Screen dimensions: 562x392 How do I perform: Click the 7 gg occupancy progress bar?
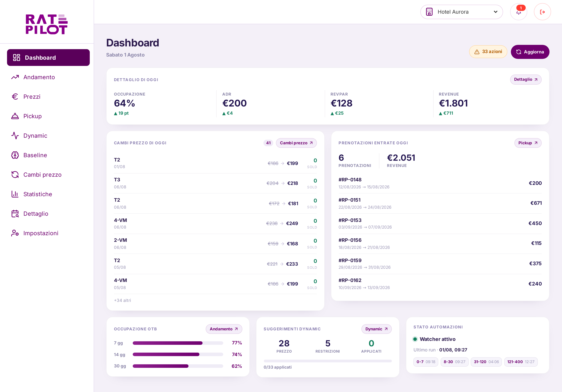click(178, 343)
